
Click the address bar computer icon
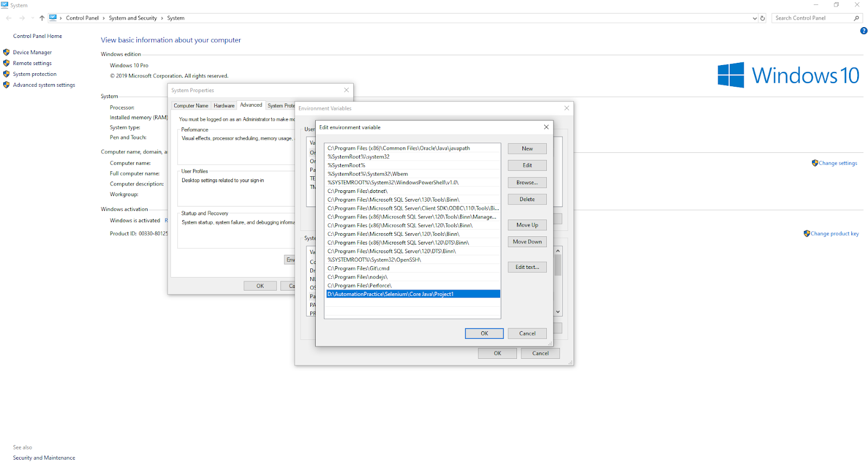click(x=53, y=18)
